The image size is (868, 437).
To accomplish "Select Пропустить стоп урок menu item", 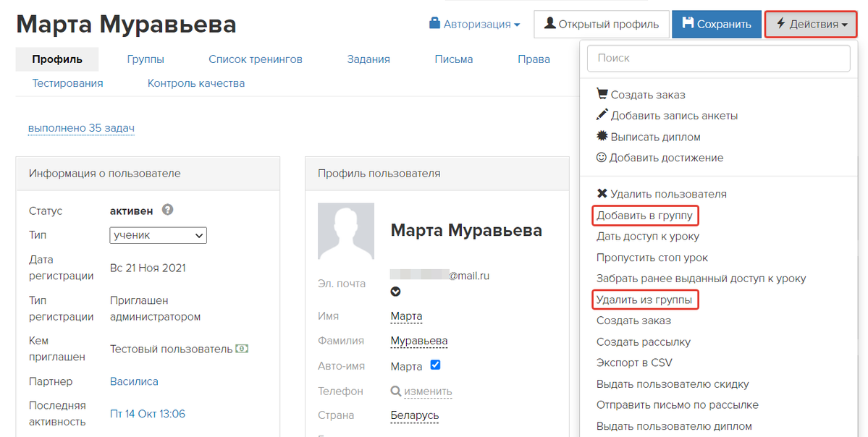I will (652, 258).
